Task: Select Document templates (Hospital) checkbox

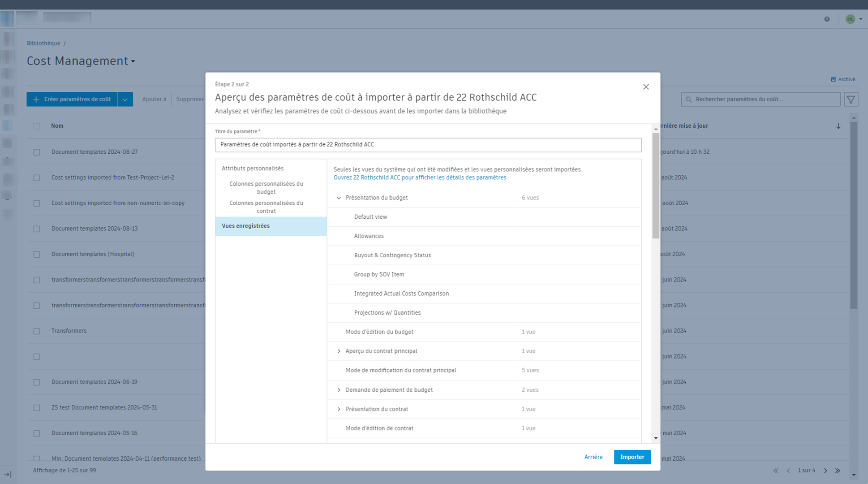Action: 37,255
